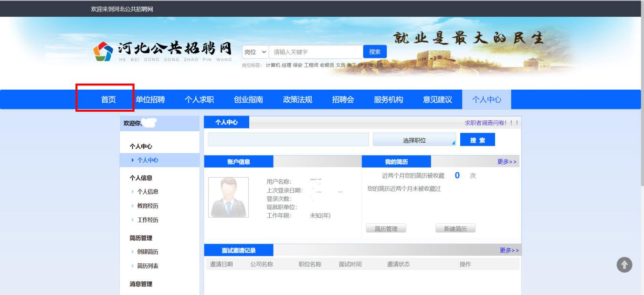Click the user avatar photo
644x295 pixels.
[x=229, y=198]
